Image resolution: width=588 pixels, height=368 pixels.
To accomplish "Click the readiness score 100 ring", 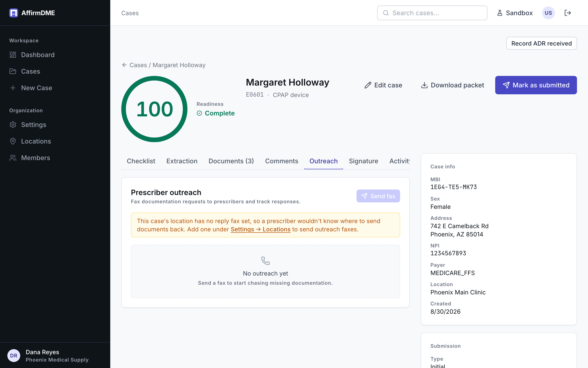I will click(x=154, y=109).
